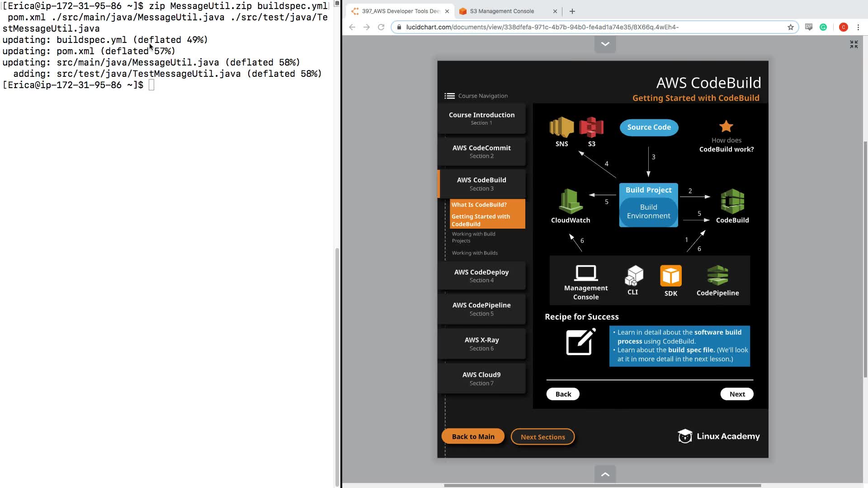Click the Management Console laptop icon
Image resolution: width=868 pixels, height=488 pixels.
[586, 273]
